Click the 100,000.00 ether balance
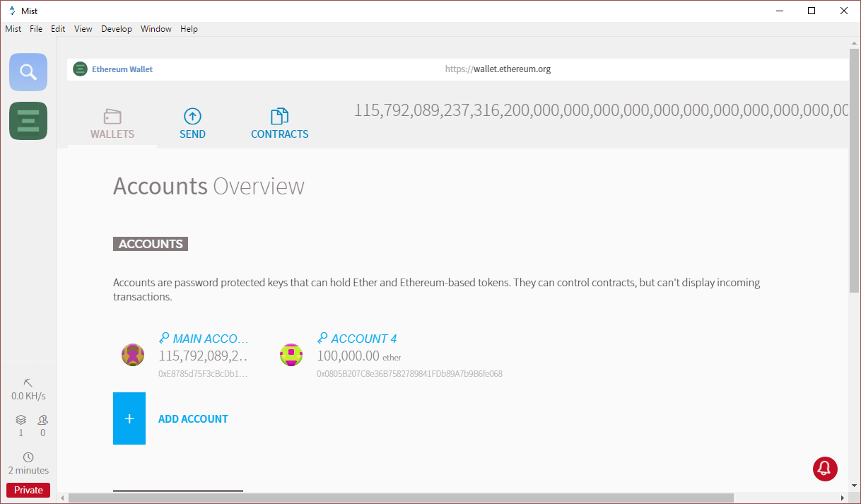Image resolution: width=861 pixels, height=504 pixels. 358,356
